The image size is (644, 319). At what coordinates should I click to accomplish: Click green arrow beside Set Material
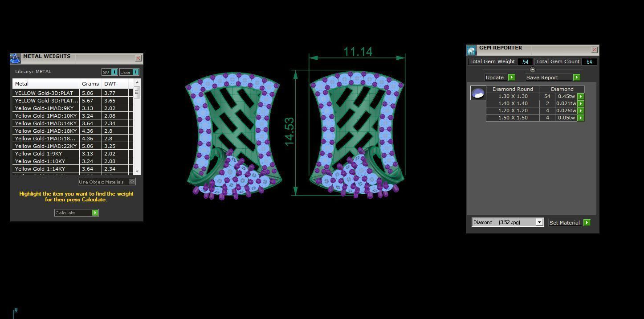(x=587, y=222)
